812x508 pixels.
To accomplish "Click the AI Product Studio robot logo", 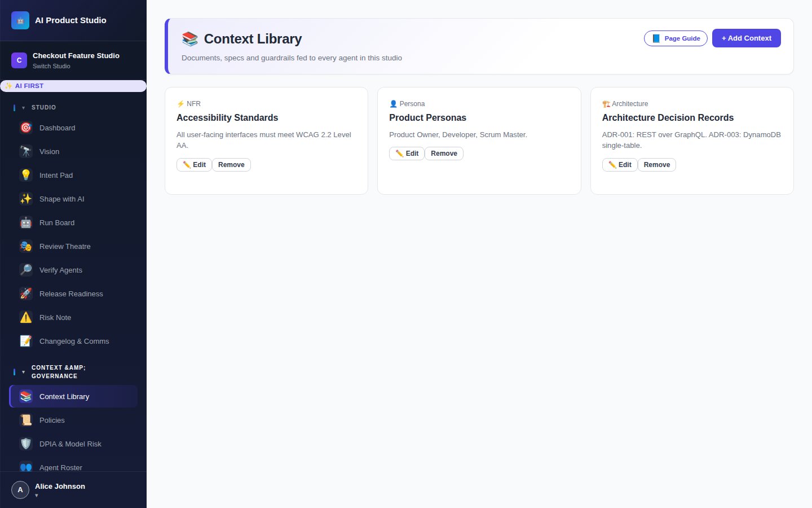I will point(20,20).
